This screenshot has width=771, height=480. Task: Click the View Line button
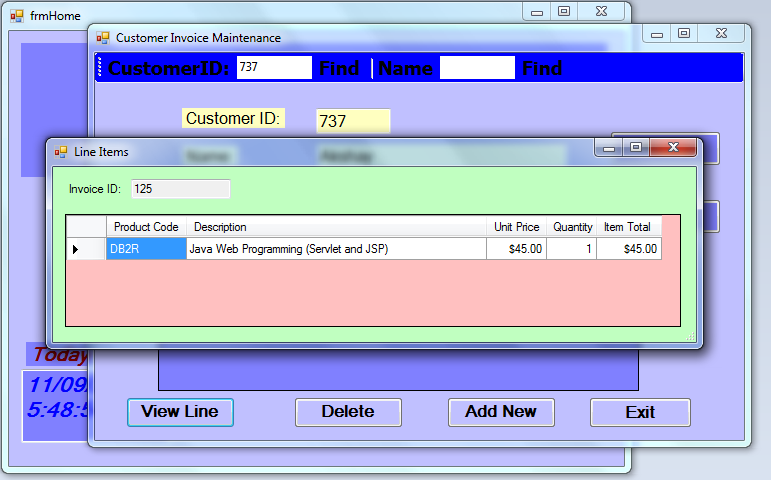click(x=180, y=412)
